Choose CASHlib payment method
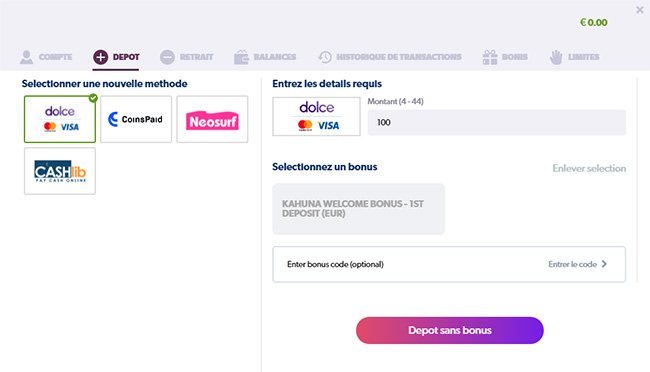Image resolution: width=650 pixels, height=372 pixels. click(60, 171)
